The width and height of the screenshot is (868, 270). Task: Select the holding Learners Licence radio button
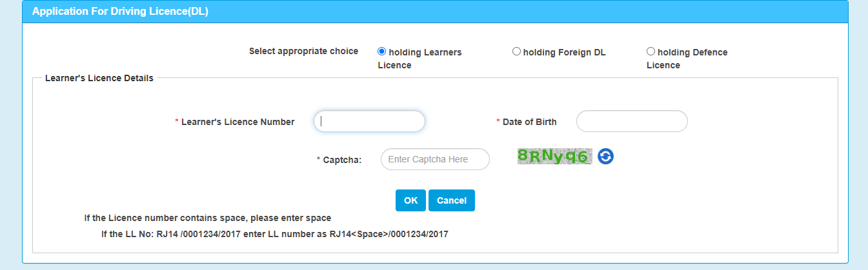click(x=381, y=52)
